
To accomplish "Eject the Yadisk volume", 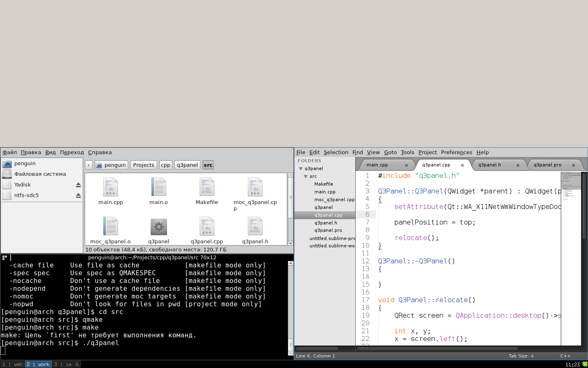I will [78, 185].
